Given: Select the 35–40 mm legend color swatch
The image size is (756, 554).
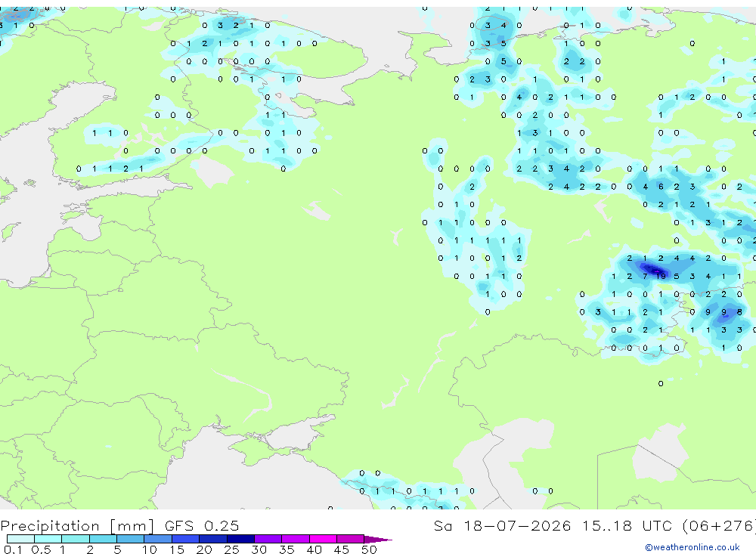Looking at the screenshot, I should [x=295, y=539].
